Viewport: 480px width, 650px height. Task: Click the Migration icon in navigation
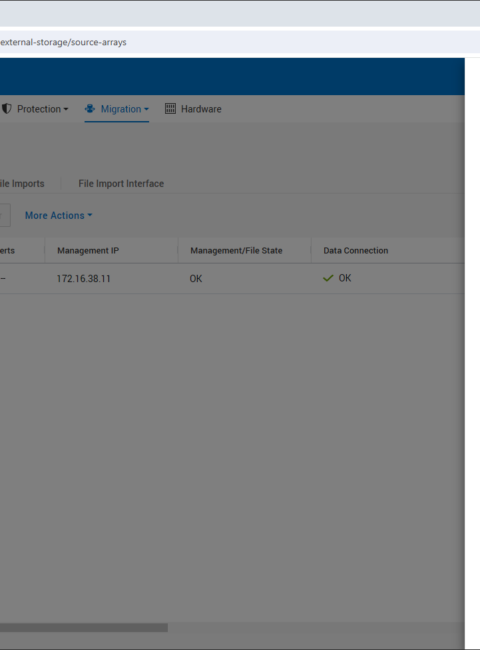click(x=90, y=109)
